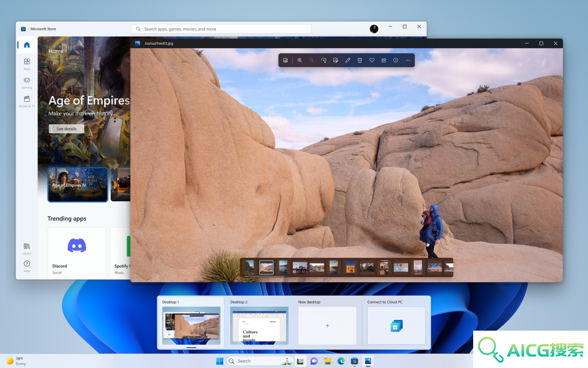Select the first filmstrip thumbnail
Image resolution: width=588 pixels, height=368 pixels.
coord(249,268)
